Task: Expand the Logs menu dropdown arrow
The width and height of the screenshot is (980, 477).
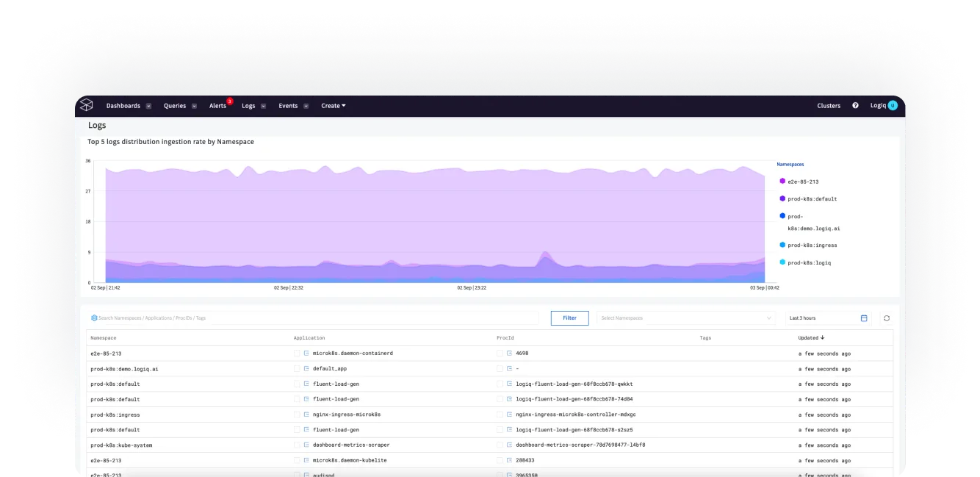Action: point(263,106)
